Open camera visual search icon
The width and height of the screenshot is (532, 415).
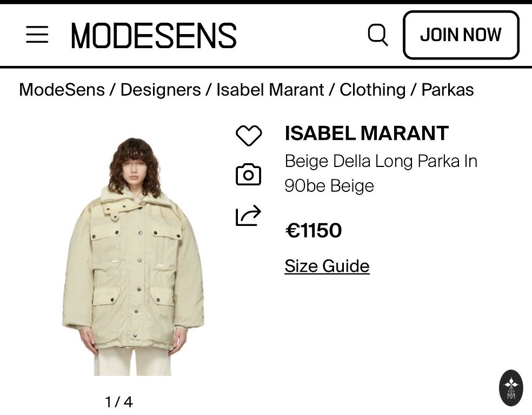tap(249, 175)
